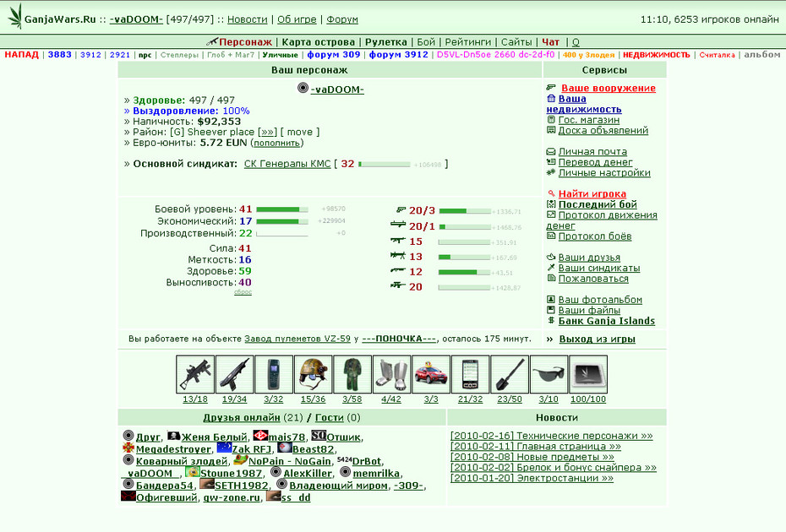Select the laptop item labeled 100/100
This screenshot has width=786, height=532.
(588, 374)
